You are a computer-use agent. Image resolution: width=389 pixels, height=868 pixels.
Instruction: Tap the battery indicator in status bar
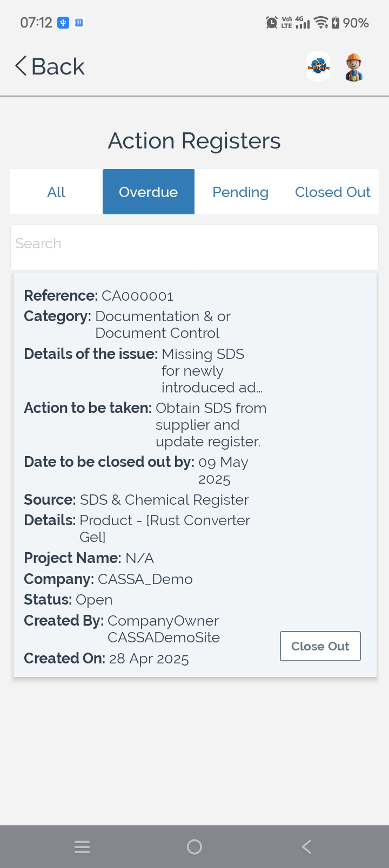click(336, 23)
